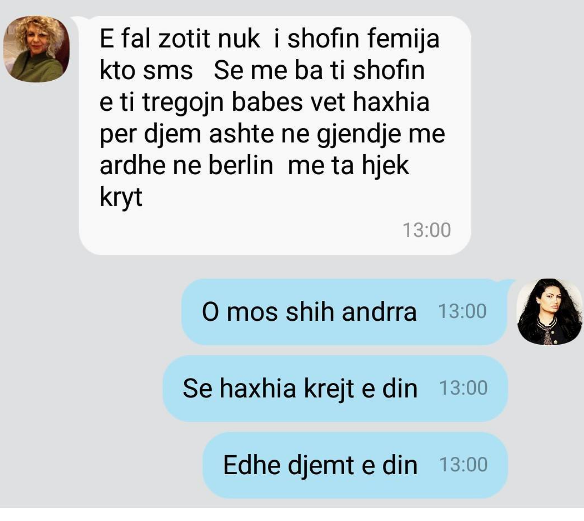Screen dimensions: 584x521
Task: Click timestamp beside "O mos shih andrra"
Action: (462, 311)
